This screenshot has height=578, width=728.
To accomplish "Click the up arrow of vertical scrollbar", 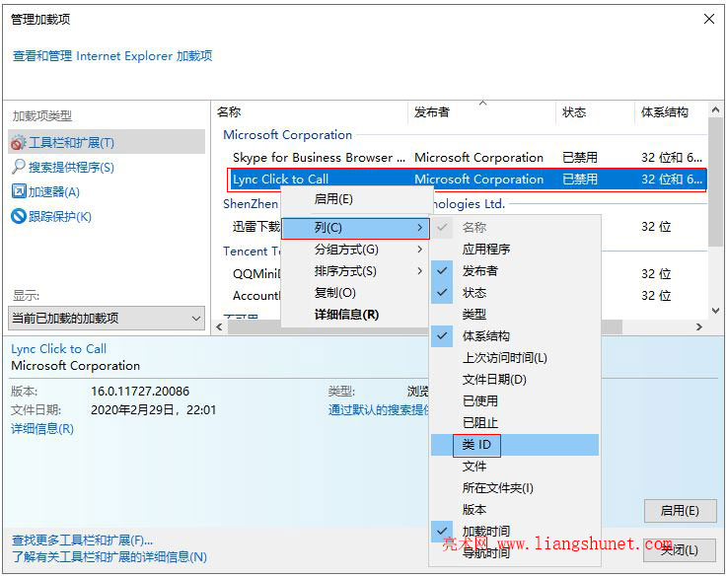I will tap(715, 110).
